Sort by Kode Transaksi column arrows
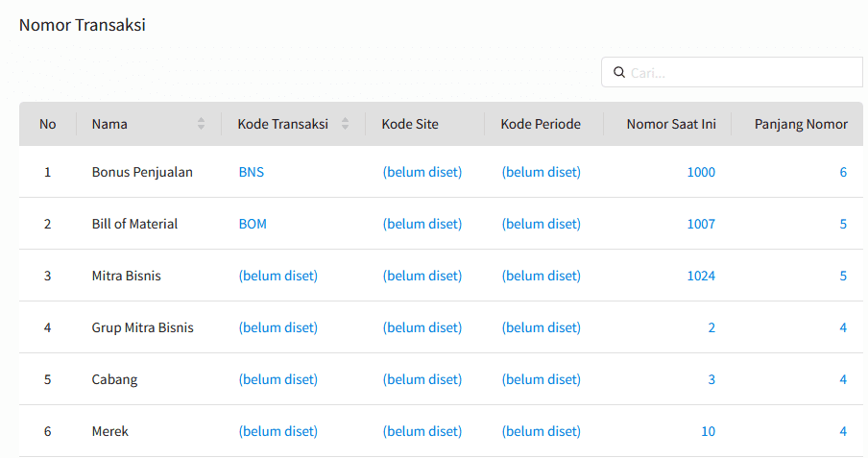The image size is (868, 458). coord(345,124)
